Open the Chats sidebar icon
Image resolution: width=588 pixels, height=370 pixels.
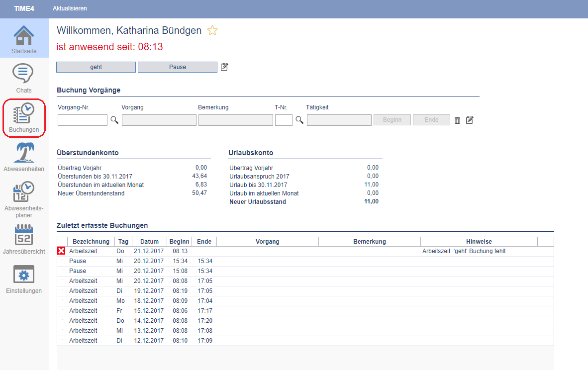pyautogui.click(x=23, y=73)
